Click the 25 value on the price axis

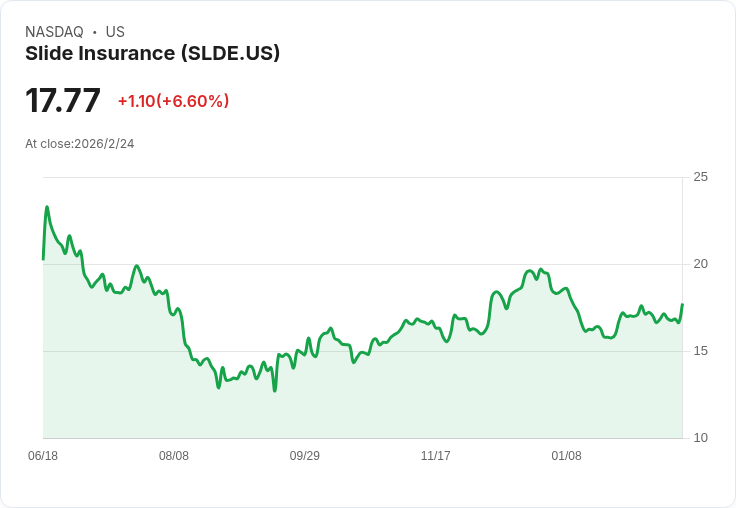click(x=700, y=177)
